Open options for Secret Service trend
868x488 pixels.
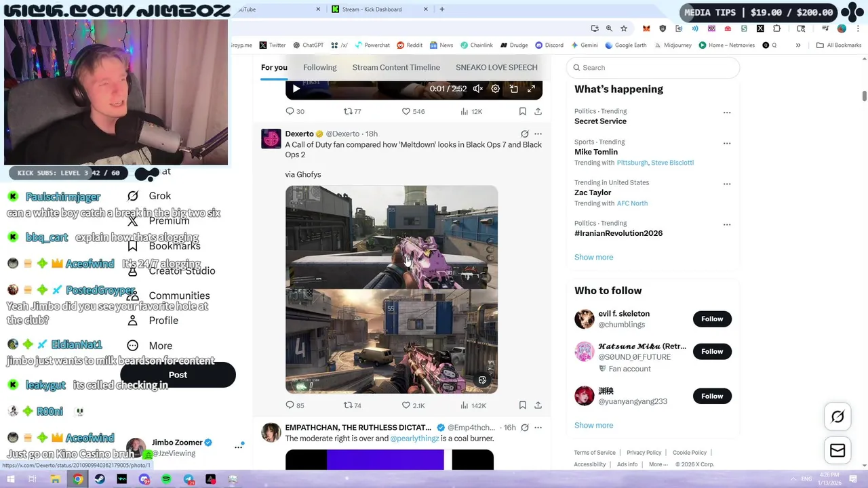point(727,113)
